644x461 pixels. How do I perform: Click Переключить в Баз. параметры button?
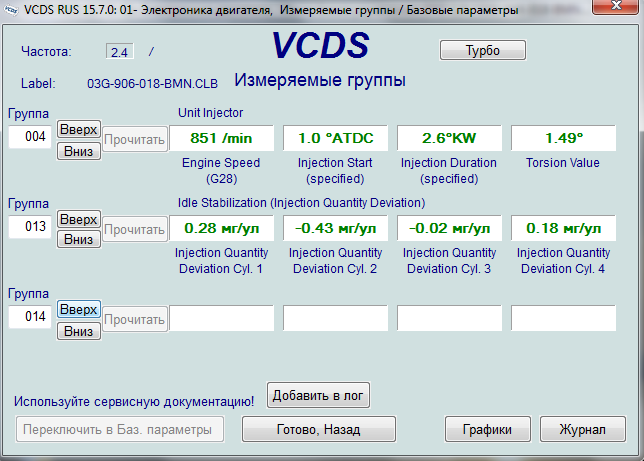pyautogui.click(x=118, y=429)
